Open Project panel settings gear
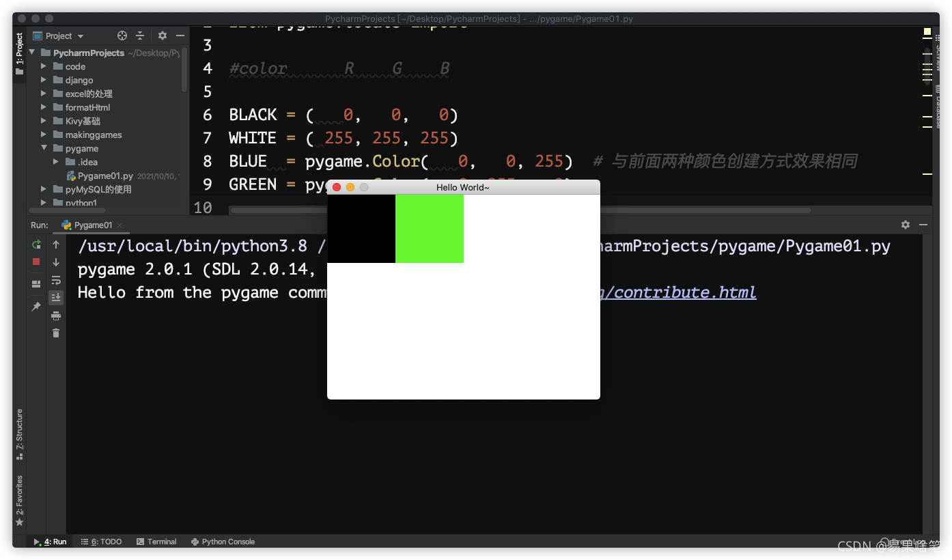This screenshot has width=952, height=560. 162,36
